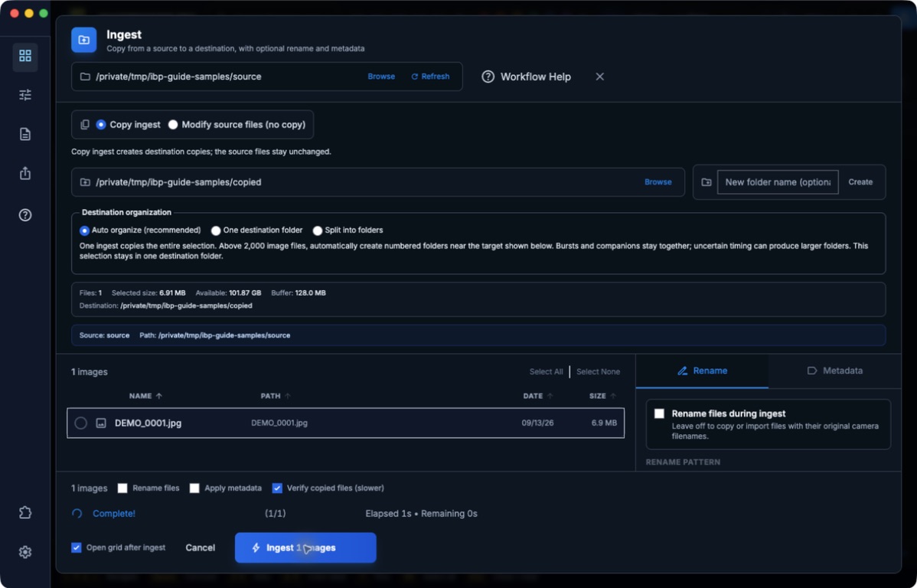Tick the Apply metadata checkbox

pyautogui.click(x=194, y=488)
